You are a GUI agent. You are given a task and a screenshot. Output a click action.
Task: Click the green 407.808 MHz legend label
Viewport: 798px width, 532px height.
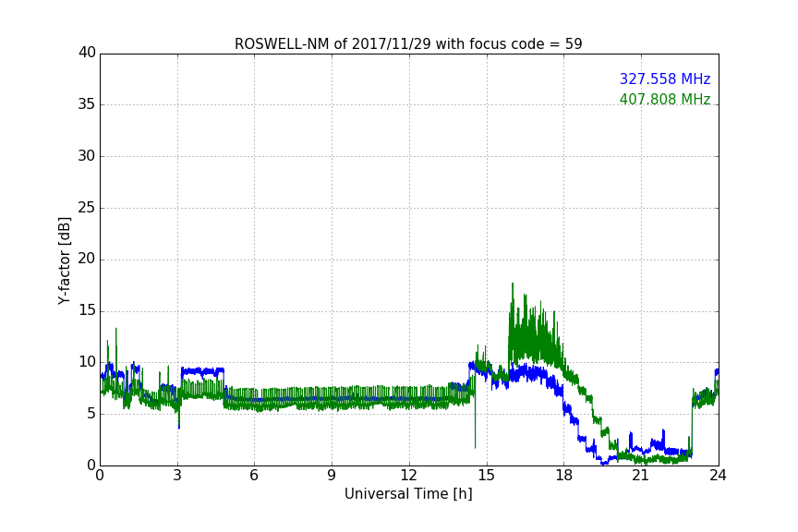pyautogui.click(x=665, y=99)
